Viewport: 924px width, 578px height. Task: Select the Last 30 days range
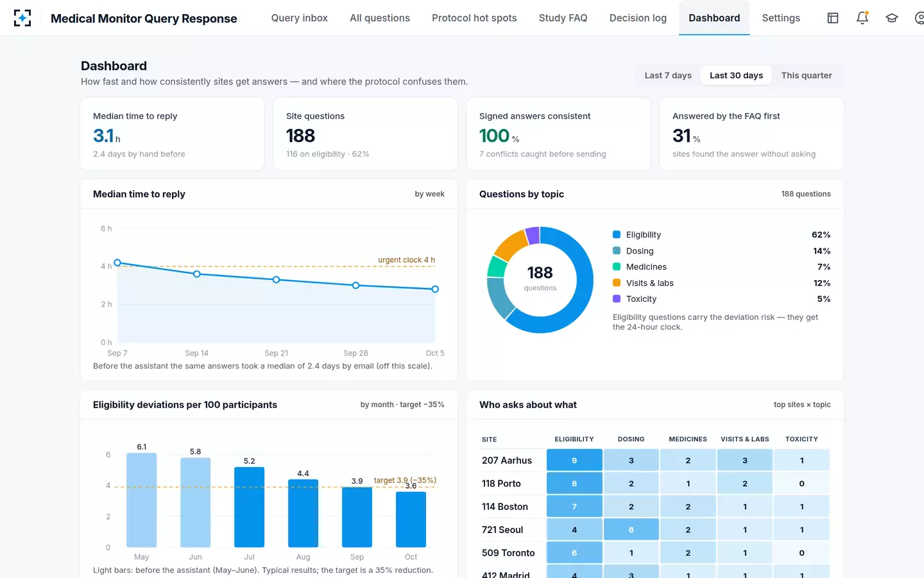click(736, 75)
